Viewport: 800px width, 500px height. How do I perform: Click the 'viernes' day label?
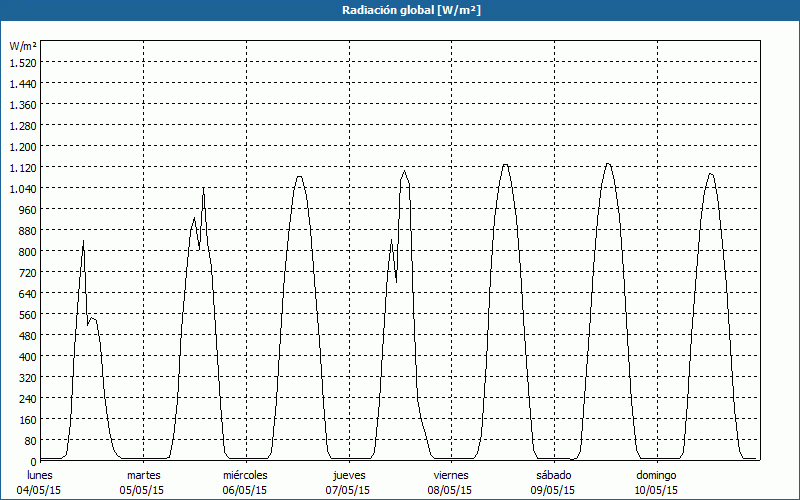click(x=451, y=475)
